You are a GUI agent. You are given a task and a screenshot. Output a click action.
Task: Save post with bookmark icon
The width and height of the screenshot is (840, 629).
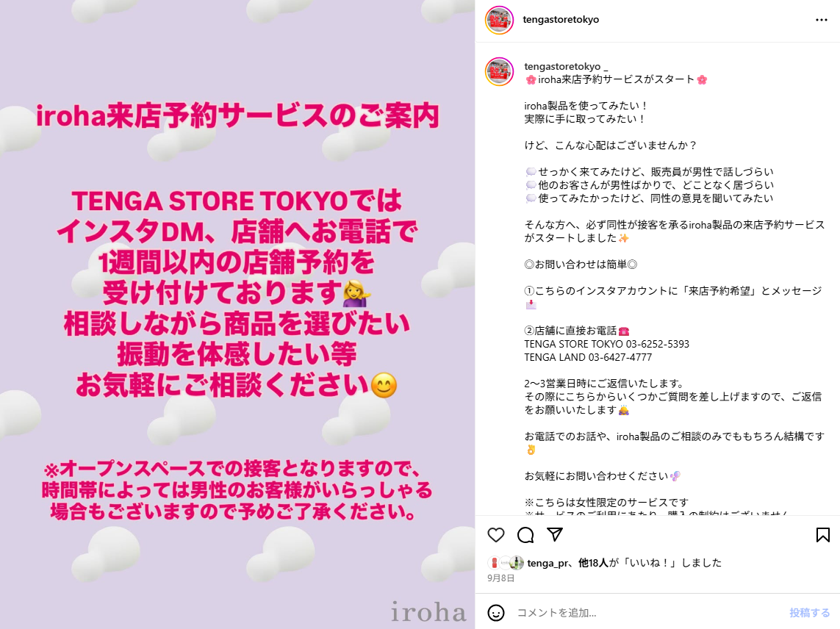tap(823, 535)
